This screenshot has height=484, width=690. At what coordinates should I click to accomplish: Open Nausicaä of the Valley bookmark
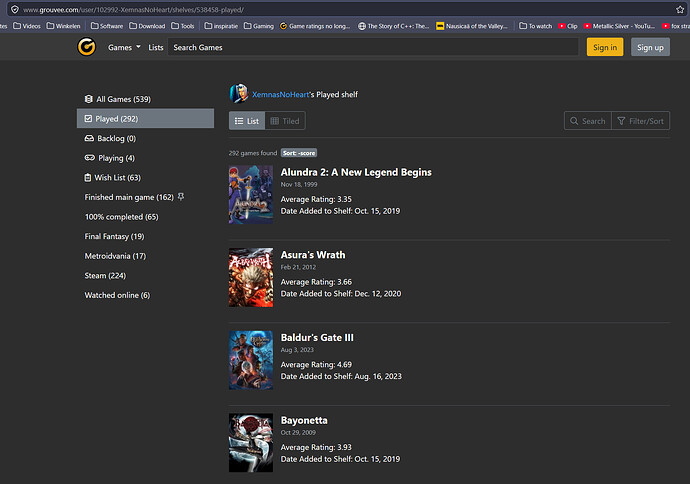click(472, 26)
